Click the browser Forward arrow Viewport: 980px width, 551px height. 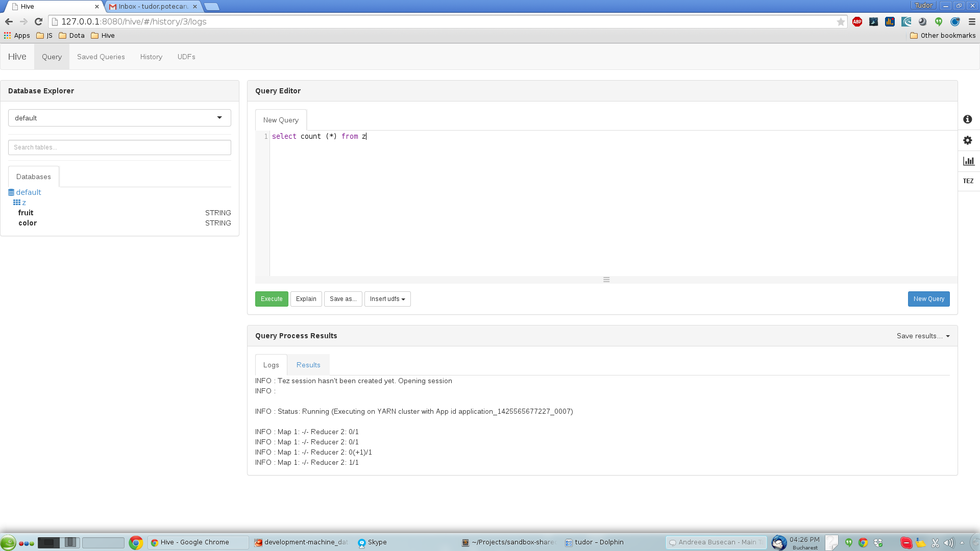click(x=23, y=21)
